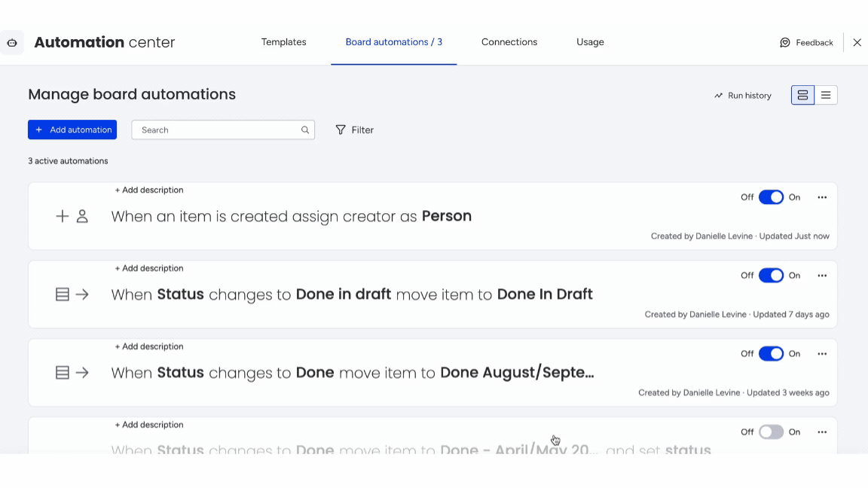Screen dimensions: 868x488
Task: Open the Templates tab
Action: (x=283, y=42)
